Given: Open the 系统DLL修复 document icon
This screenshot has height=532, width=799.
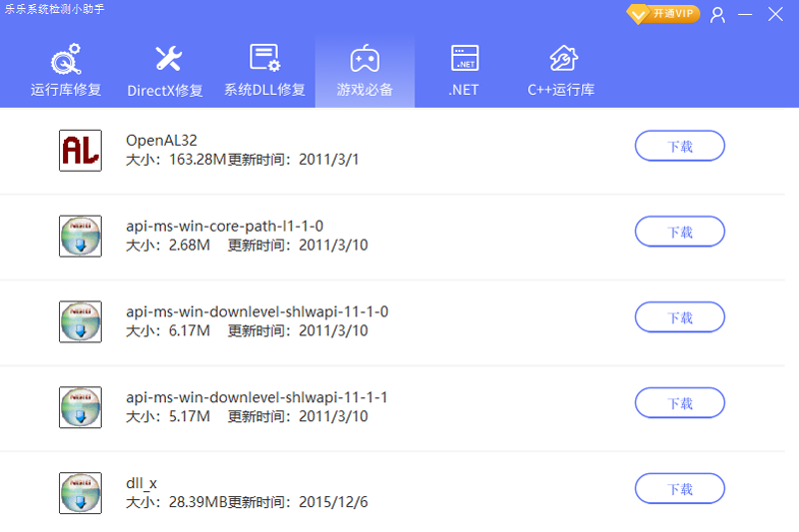Looking at the screenshot, I should [x=265, y=58].
